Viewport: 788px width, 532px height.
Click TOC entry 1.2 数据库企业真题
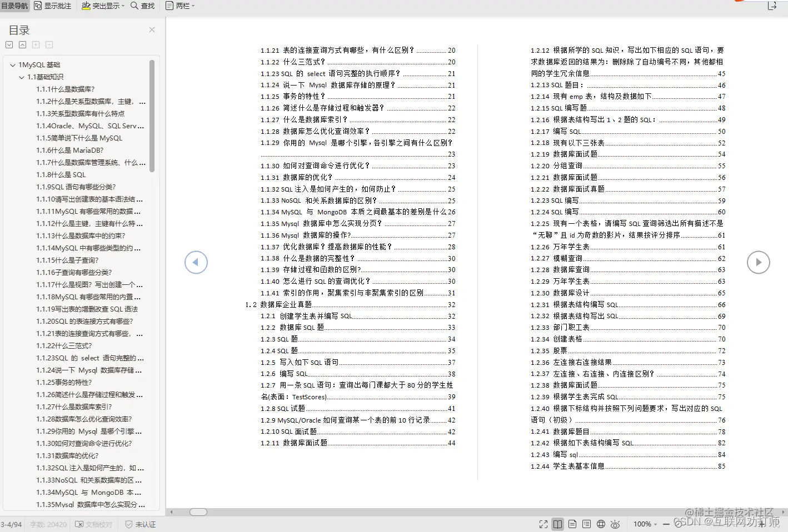coord(350,304)
